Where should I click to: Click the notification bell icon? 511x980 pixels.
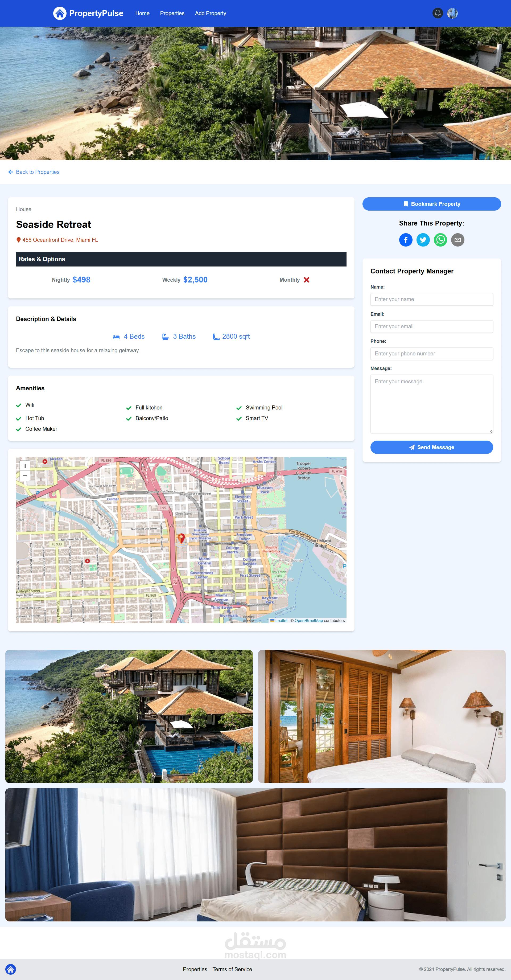[438, 13]
